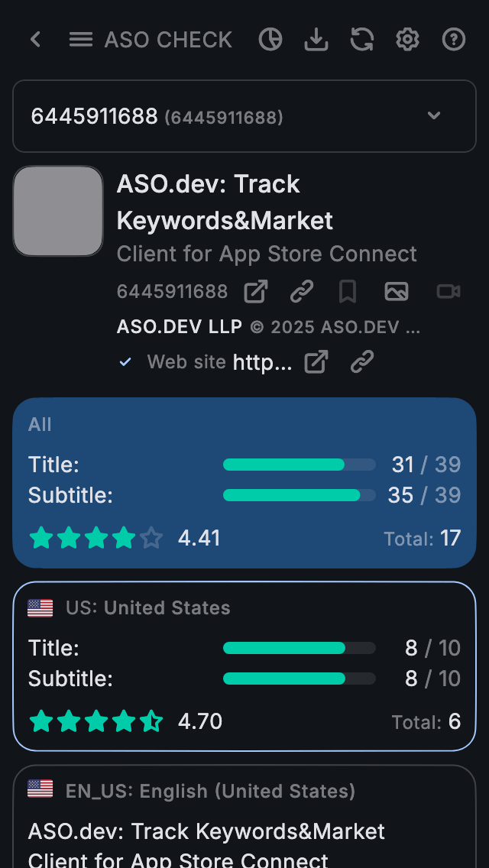
Task: Open the EN_US: English (United States) card
Action: click(x=244, y=818)
